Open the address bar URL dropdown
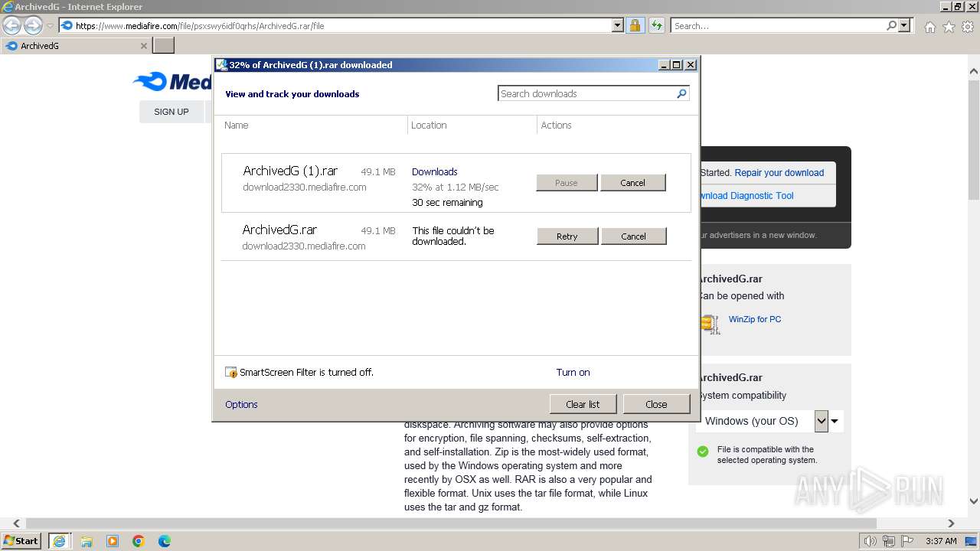The height and width of the screenshot is (551, 980). [618, 25]
